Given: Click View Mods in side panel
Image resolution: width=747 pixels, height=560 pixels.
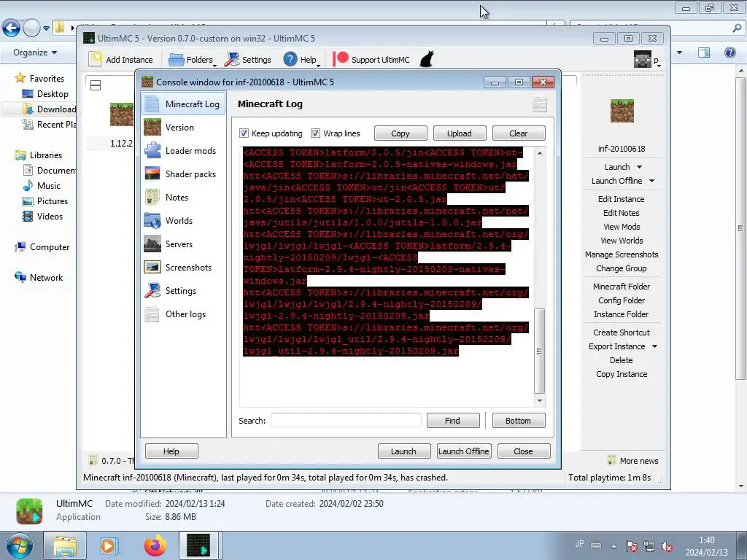Looking at the screenshot, I should pos(622,227).
